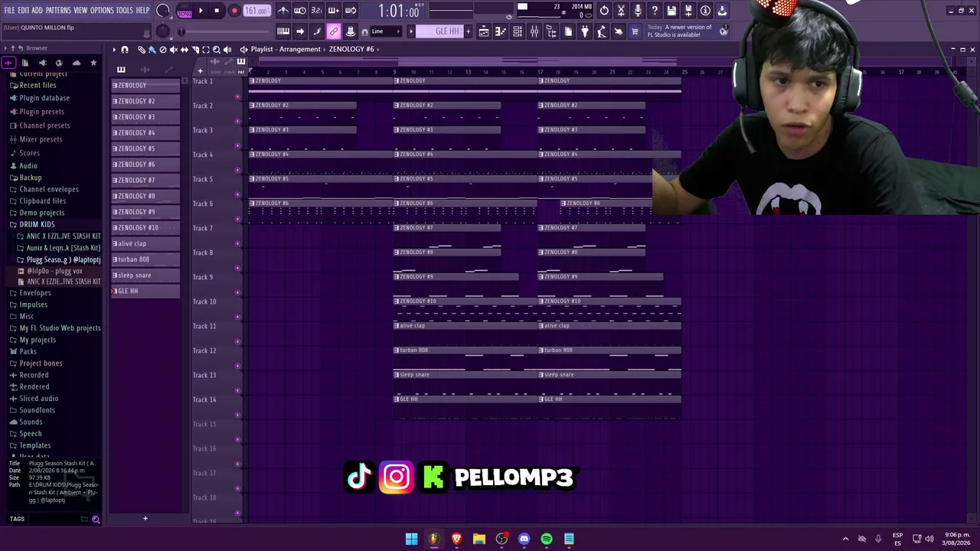This screenshot has width=980, height=551.
Task: Open the Plugin picker plug icon
Action: [x=585, y=31]
